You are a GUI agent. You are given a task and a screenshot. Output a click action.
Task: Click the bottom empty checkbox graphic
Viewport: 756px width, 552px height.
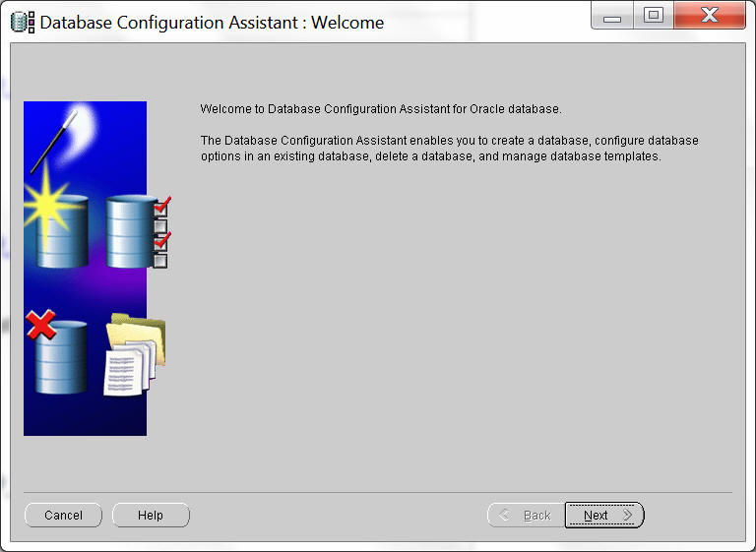tap(160, 261)
